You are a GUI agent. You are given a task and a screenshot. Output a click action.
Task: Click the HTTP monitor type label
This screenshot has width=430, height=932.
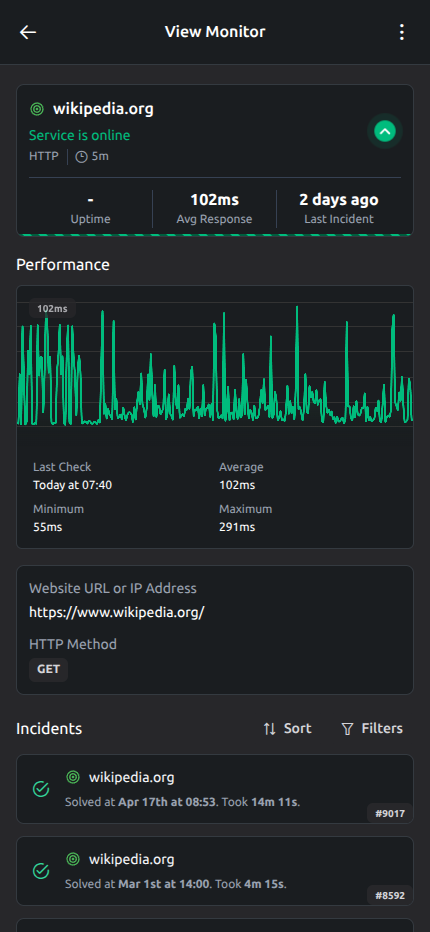43,157
